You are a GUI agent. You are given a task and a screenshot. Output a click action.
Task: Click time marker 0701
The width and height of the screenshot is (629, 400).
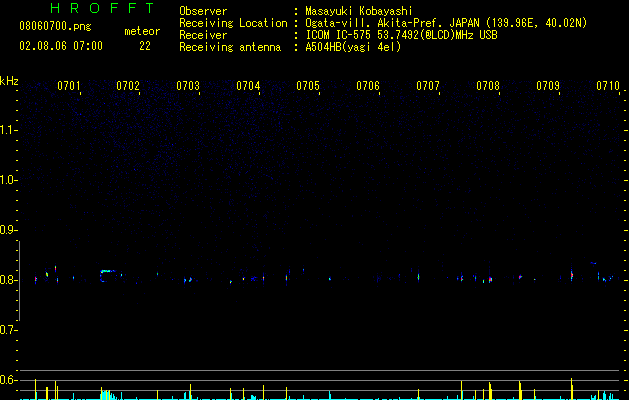point(69,85)
